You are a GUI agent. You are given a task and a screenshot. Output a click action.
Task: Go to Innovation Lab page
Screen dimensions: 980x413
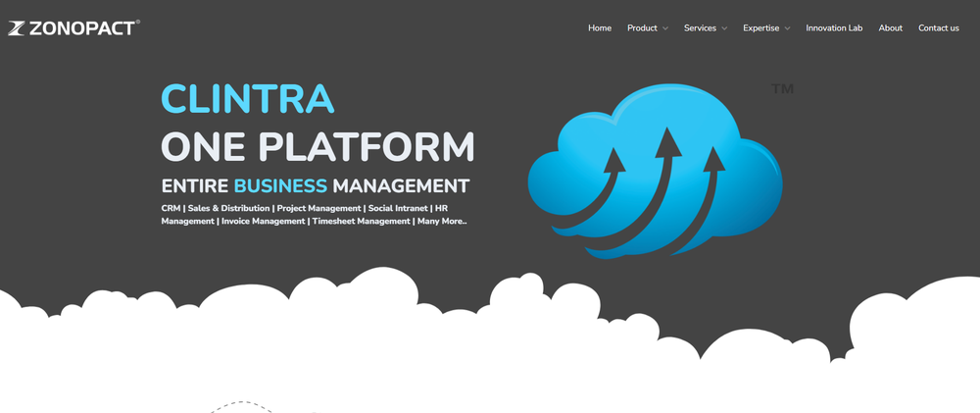[834, 28]
